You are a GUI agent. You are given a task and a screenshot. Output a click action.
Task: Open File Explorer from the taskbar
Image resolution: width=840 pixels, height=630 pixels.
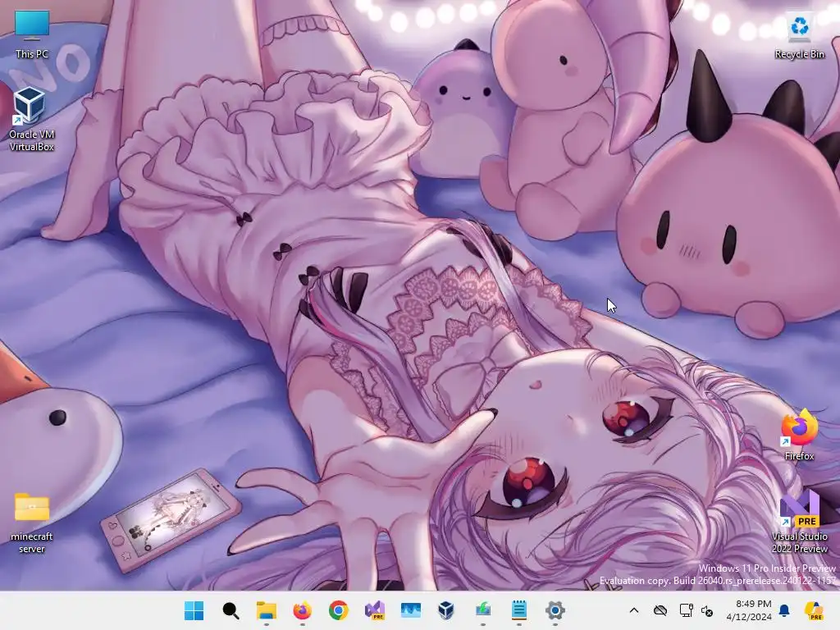coord(267,610)
